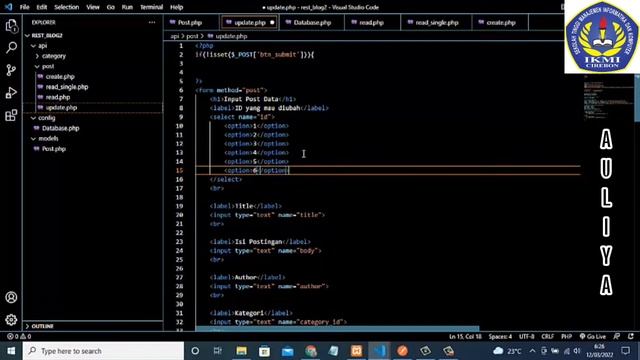The image size is (640, 360).
Task: Open the Selection menu
Action: [67, 7]
